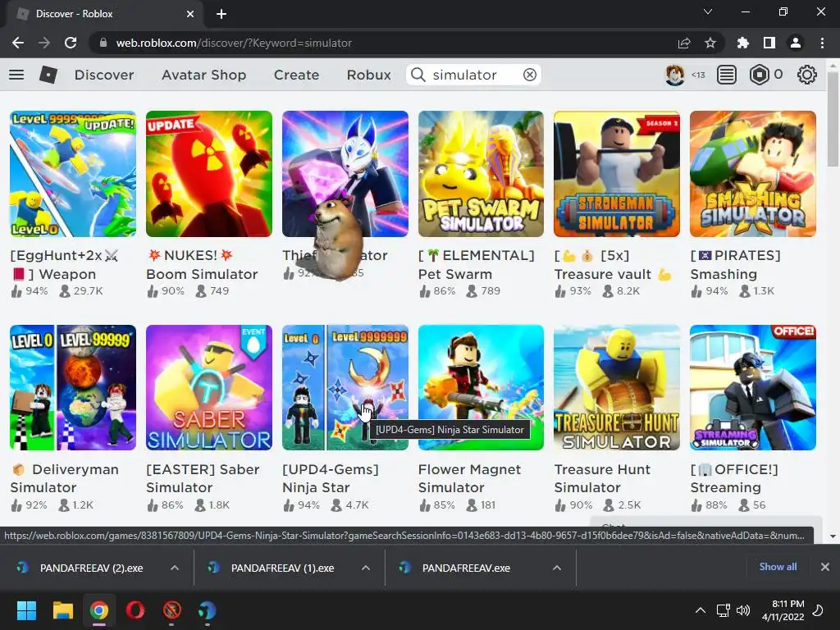Open Pet Swarm Simulator thumbnail
The height and width of the screenshot is (630, 840).
tap(481, 174)
